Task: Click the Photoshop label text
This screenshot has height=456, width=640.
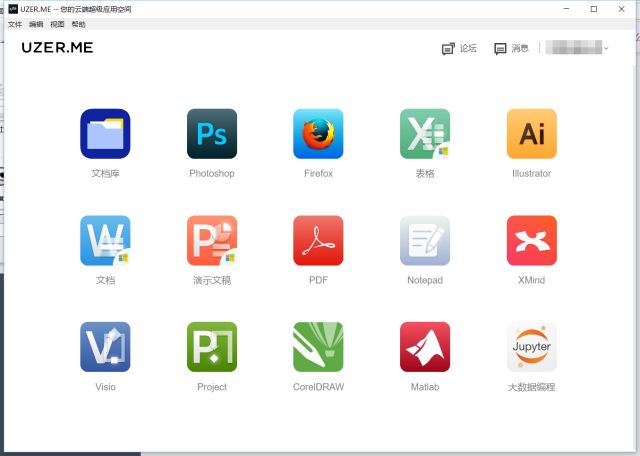Action: 212,174
